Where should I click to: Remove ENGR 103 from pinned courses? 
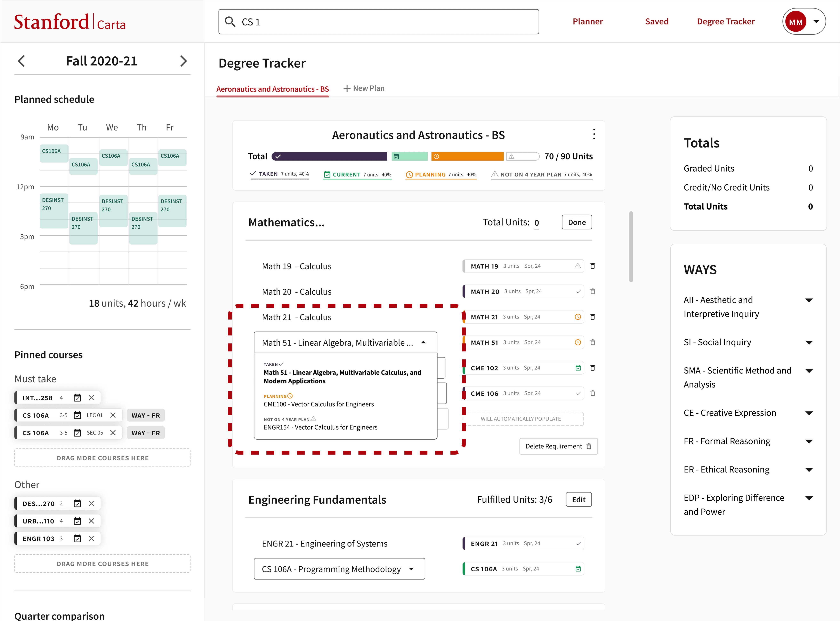pos(91,539)
